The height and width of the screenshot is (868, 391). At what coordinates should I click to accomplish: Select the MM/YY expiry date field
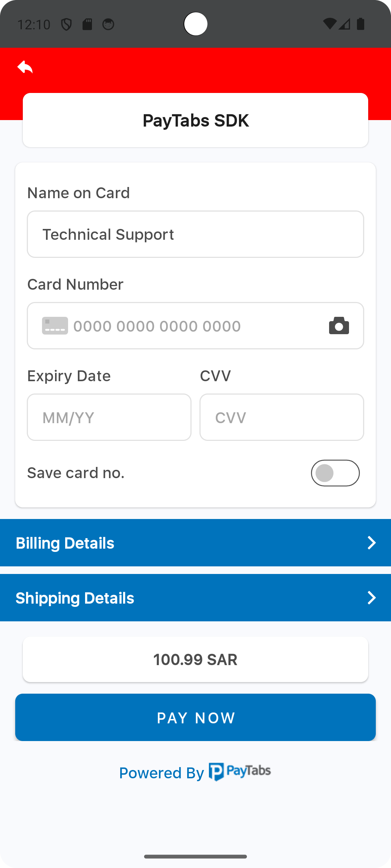tap(109, 417)
